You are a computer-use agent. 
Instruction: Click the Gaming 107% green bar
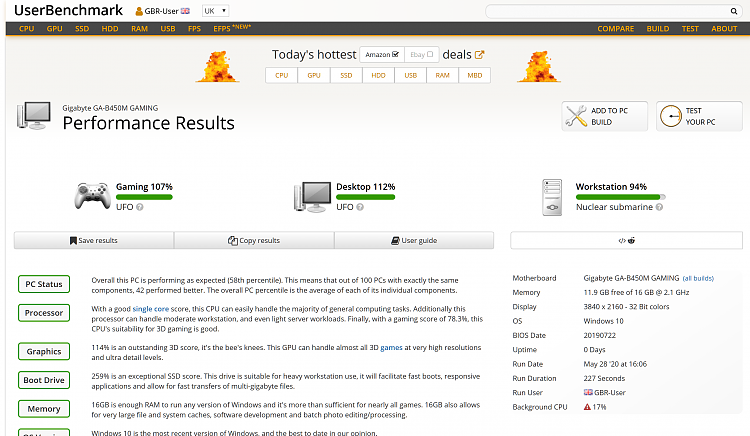pyautogui.click(x=144, y=197)
